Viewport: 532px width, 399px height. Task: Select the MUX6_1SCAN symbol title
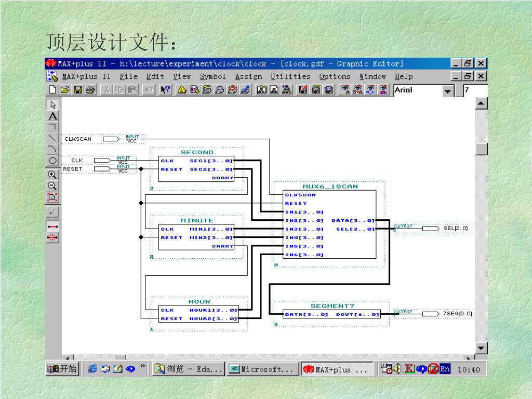pyautogui.click(x=330, y=187)
